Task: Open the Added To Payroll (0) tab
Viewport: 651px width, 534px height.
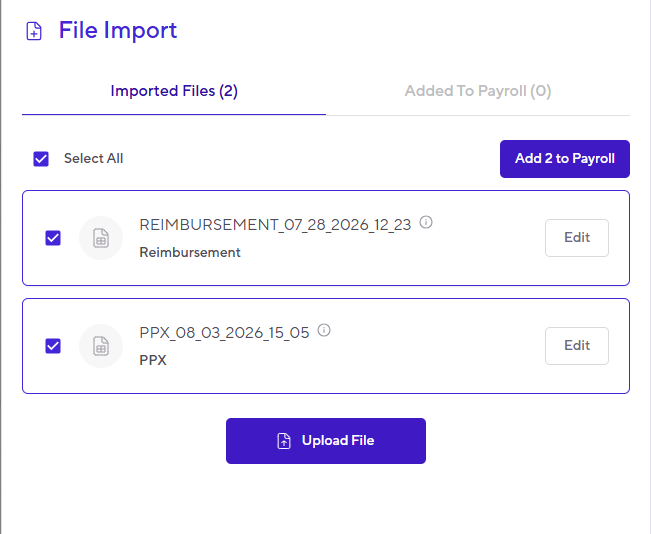Action: [x=478, y=91]
